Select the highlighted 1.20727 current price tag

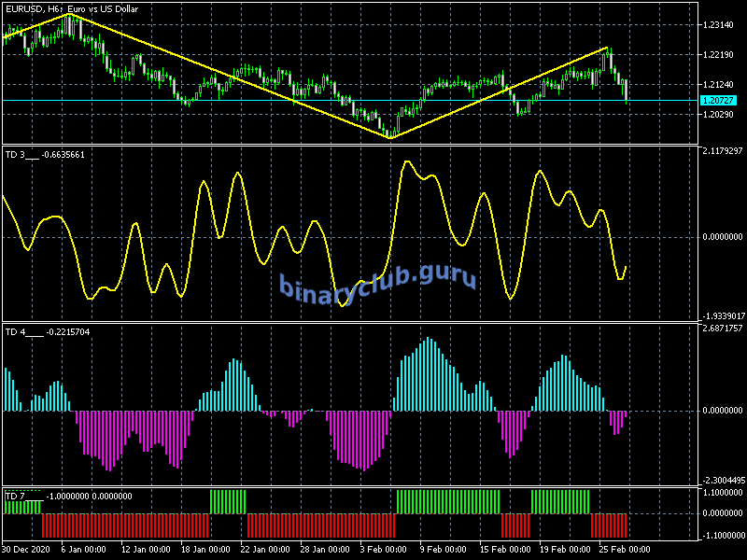pyautogui.click(x=717, y=100)
